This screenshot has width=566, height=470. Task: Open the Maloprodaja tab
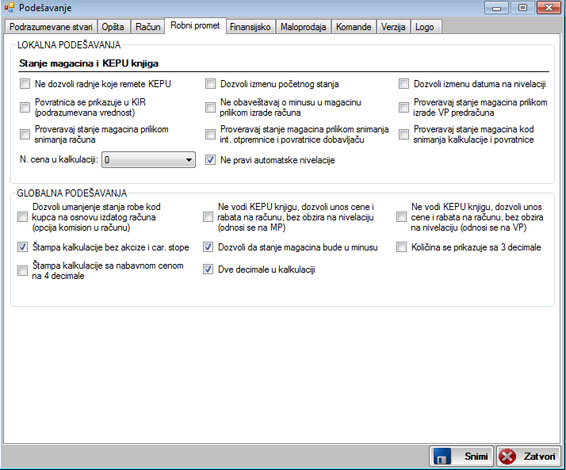point(303,27)
